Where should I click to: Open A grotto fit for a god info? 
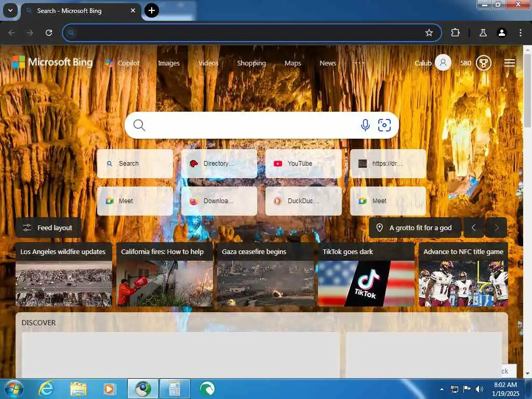tap(415, 228)
